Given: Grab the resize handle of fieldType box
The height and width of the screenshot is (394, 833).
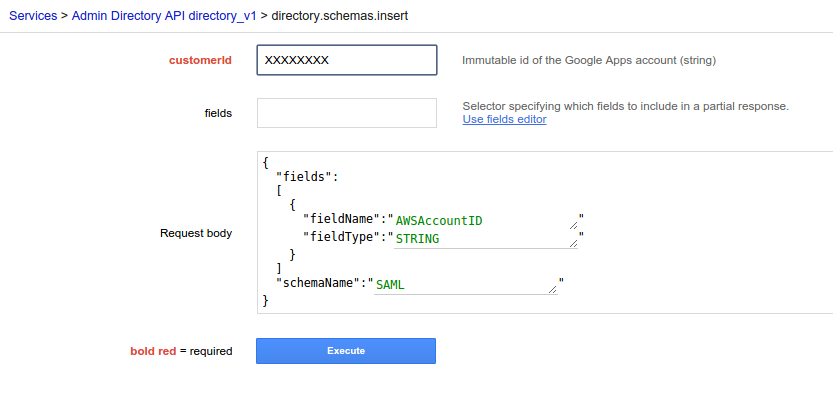Looking at the screenshot, I should [573, 243].
